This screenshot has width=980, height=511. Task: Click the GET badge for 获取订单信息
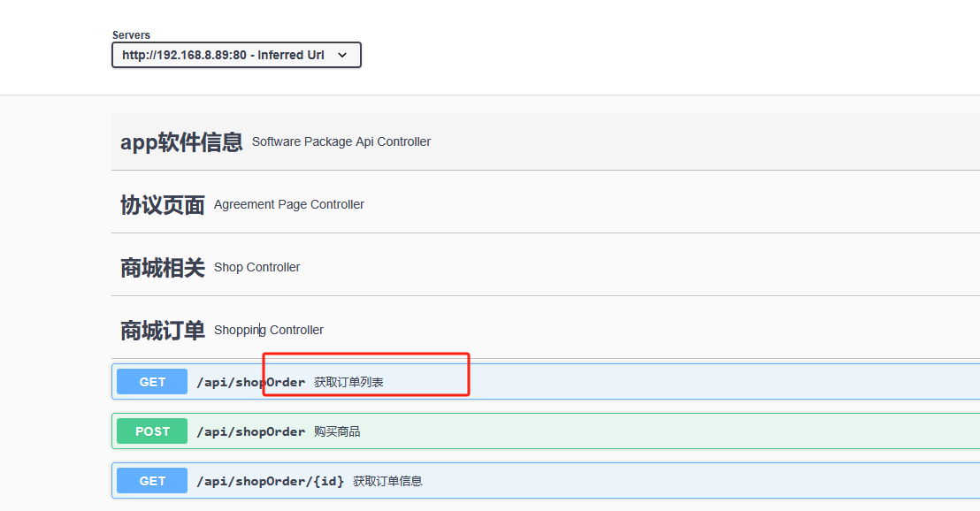(152, 481)
